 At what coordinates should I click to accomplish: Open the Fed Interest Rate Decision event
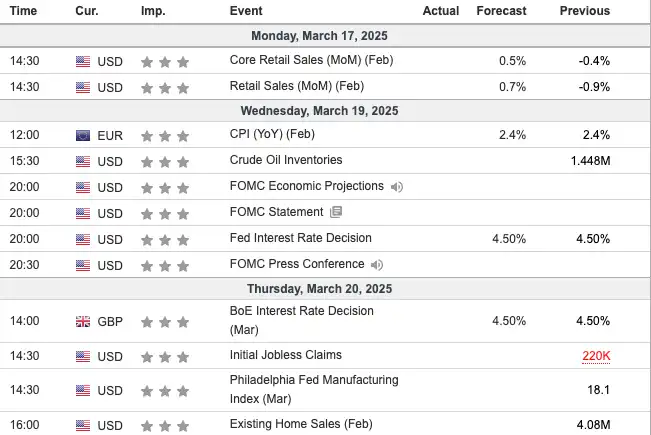(300, 238)
